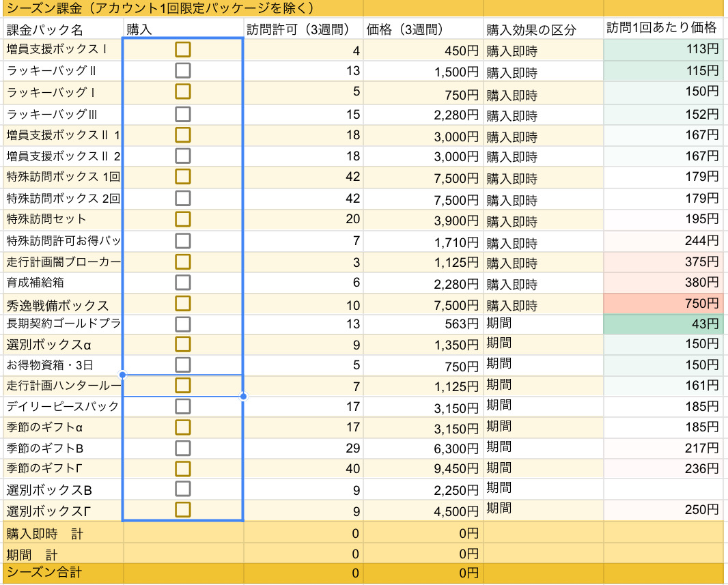
Task: Click the red 750円 per-visit price cell
Action: [x=662, y=303]
